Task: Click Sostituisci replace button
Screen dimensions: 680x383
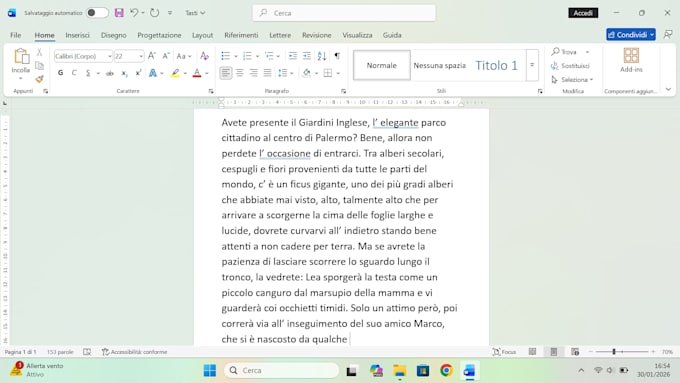Action: point(570,66)
